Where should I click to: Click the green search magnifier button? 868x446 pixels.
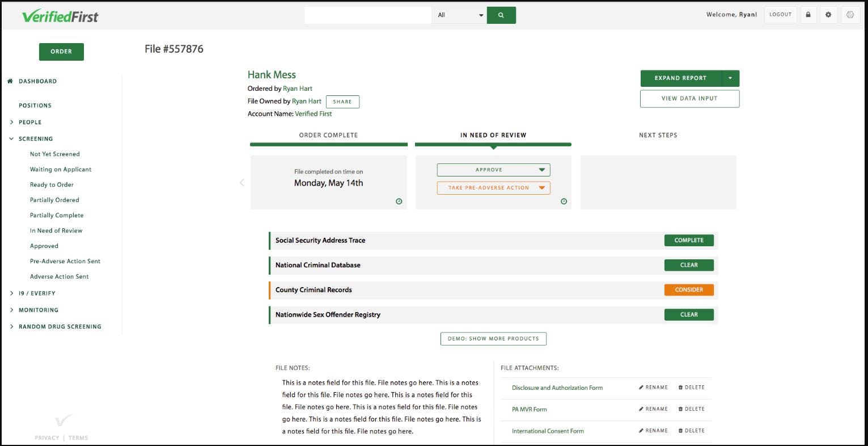tap(501, 15)
